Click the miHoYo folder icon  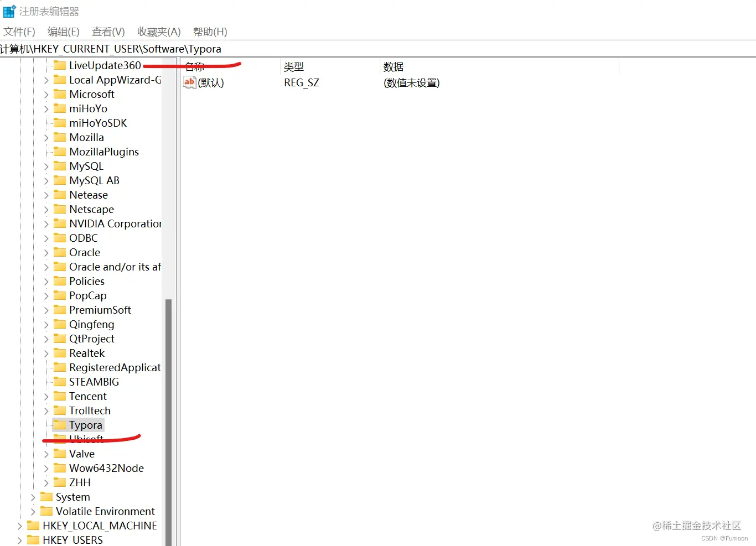60,108
